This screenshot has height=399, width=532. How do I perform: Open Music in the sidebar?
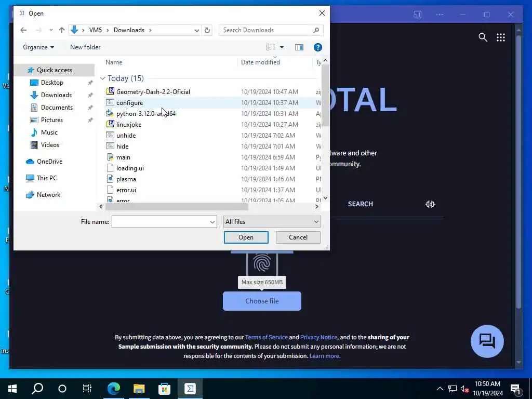click(x=49, y=132)
